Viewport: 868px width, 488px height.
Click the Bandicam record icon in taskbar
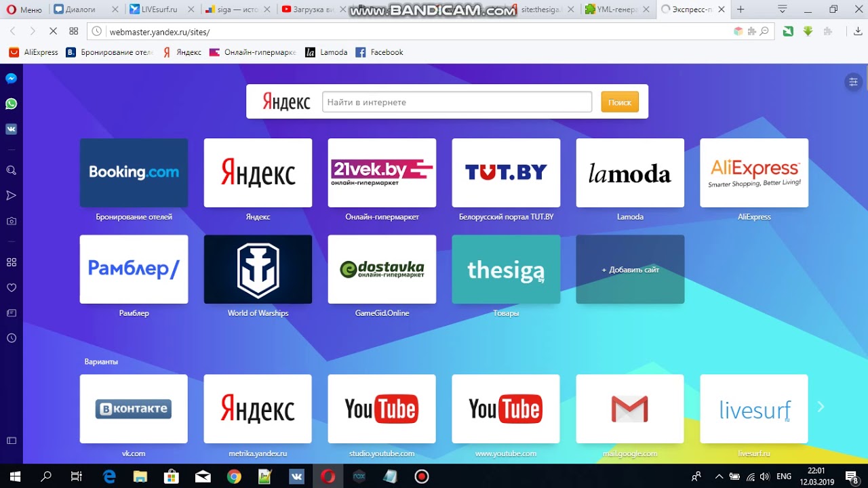[x=422, y=476]
